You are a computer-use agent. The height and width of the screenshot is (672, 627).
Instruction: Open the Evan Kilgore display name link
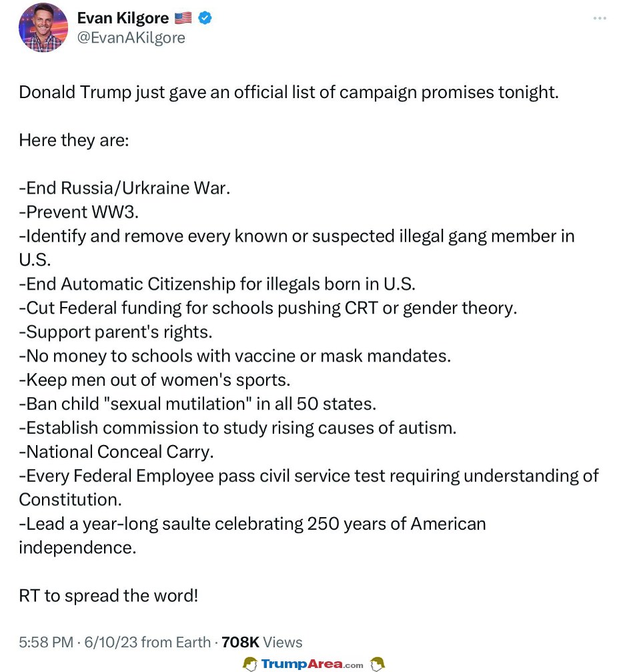tap(123, 18)
